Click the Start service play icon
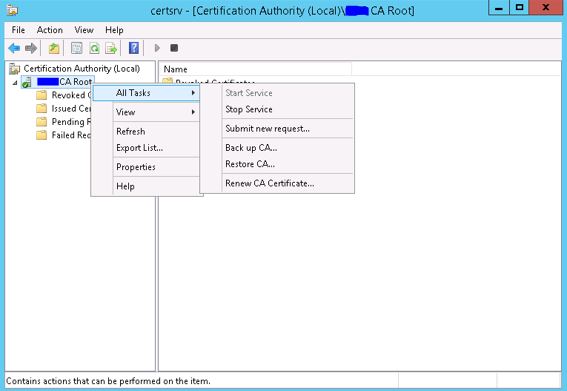 coord(157,48)
